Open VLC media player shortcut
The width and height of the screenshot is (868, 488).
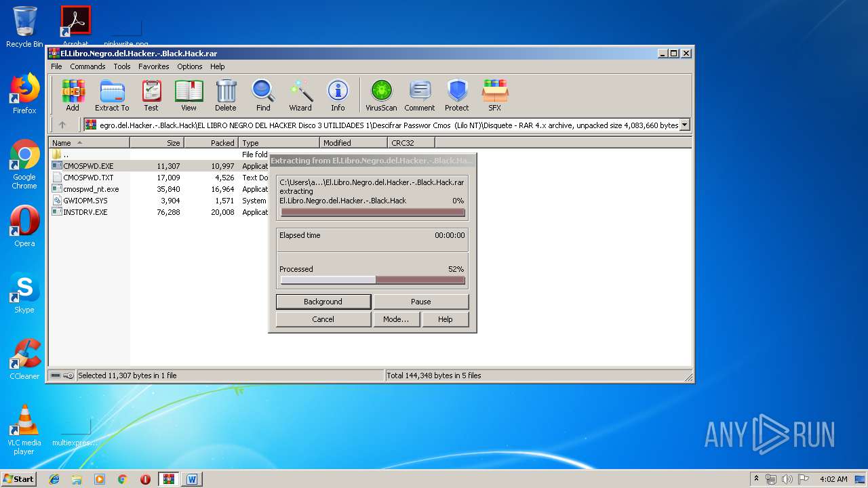(24, 430)
